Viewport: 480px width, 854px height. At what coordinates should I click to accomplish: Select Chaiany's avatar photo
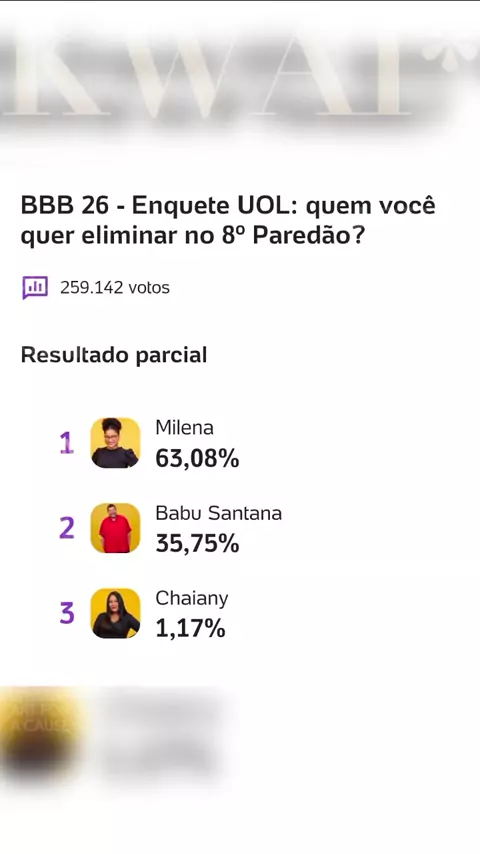115,613
